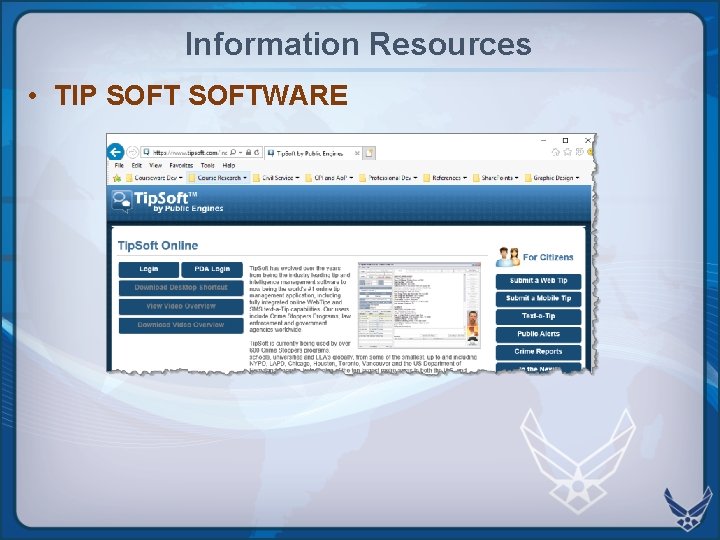
Task: Click the magnifier search icon in address bar
Action: click(233, 152)
